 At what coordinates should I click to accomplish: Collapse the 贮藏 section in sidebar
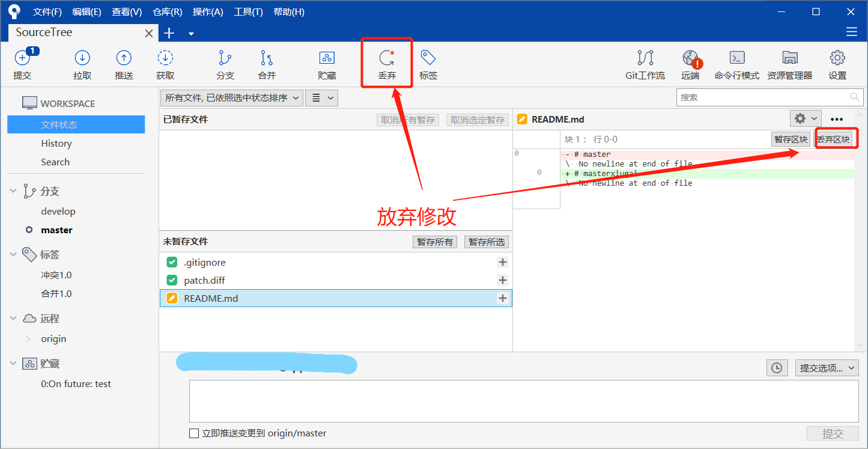[13, 364]
